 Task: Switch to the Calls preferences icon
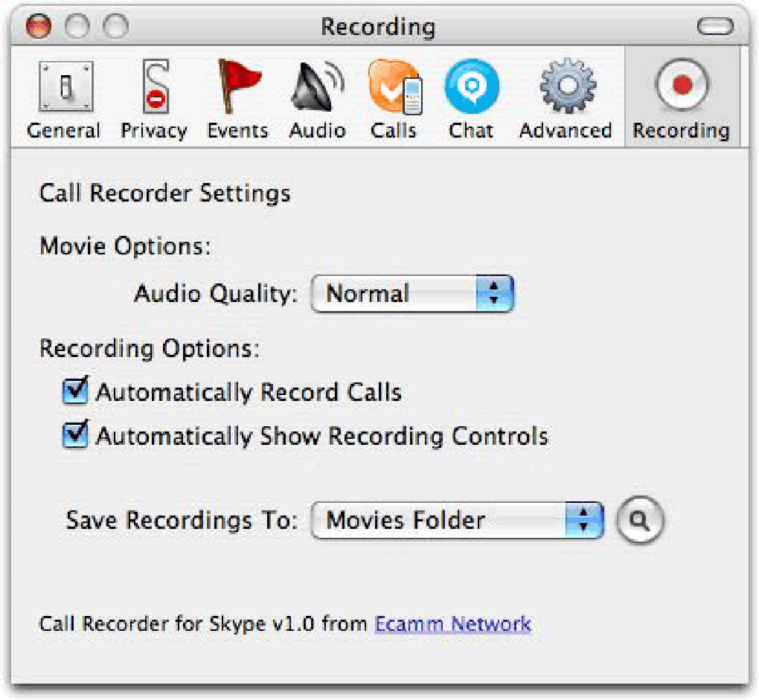pos(394,89)
